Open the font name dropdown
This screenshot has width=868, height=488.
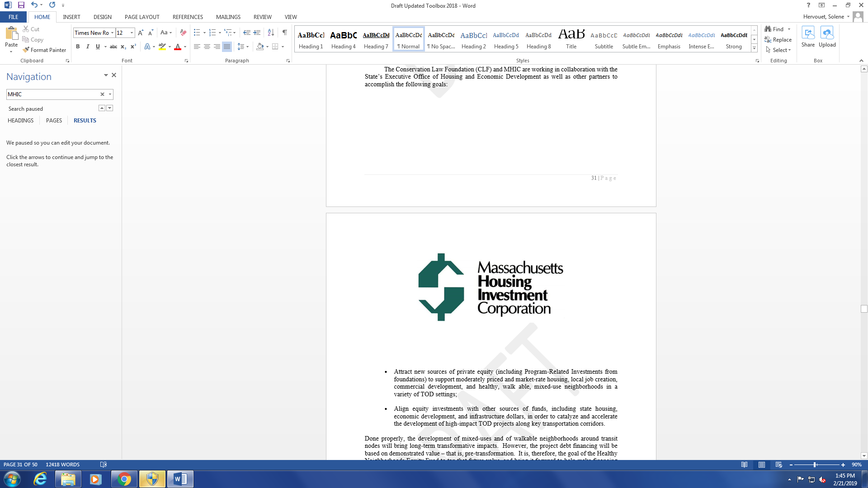click(x=112, y=33)
